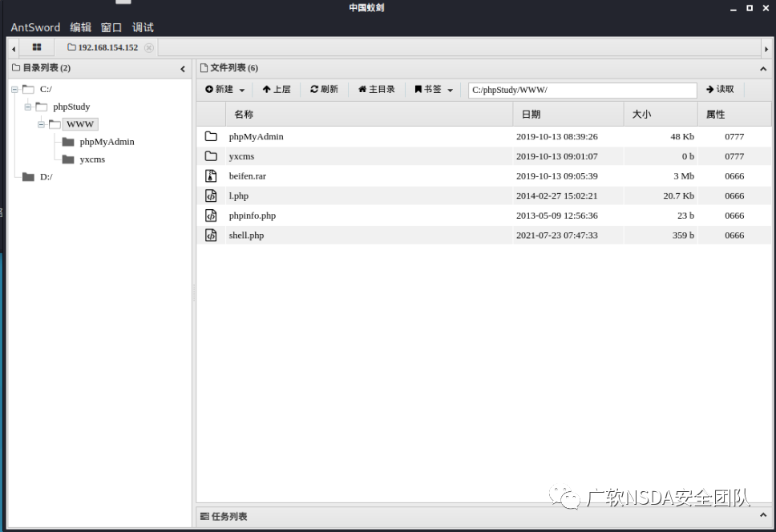
Task: Select the beifen.rar file name
Action: tap(248, 176)
